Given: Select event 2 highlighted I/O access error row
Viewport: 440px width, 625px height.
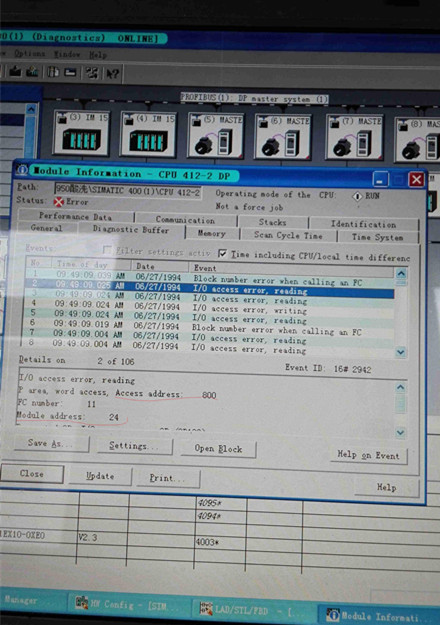Looking at the screenshot, I should [209, 289].
